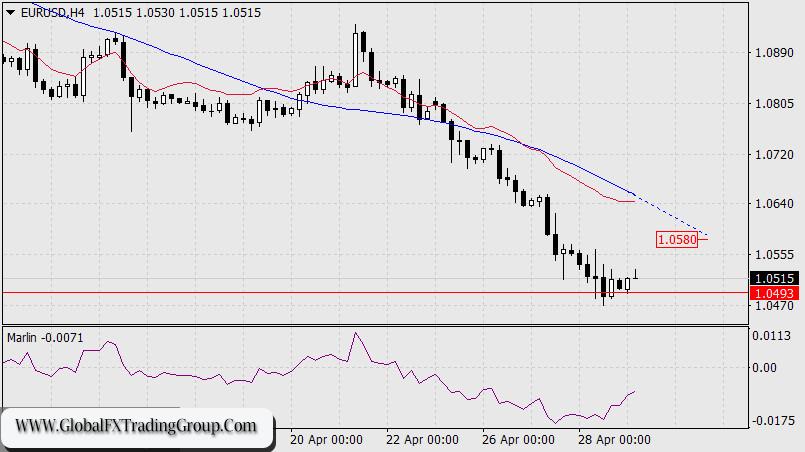Viewport: 805px width, 452px height.
Task: Select the 1.0470 price scale value
Action: pyautogui.click(x=774, y=306)
